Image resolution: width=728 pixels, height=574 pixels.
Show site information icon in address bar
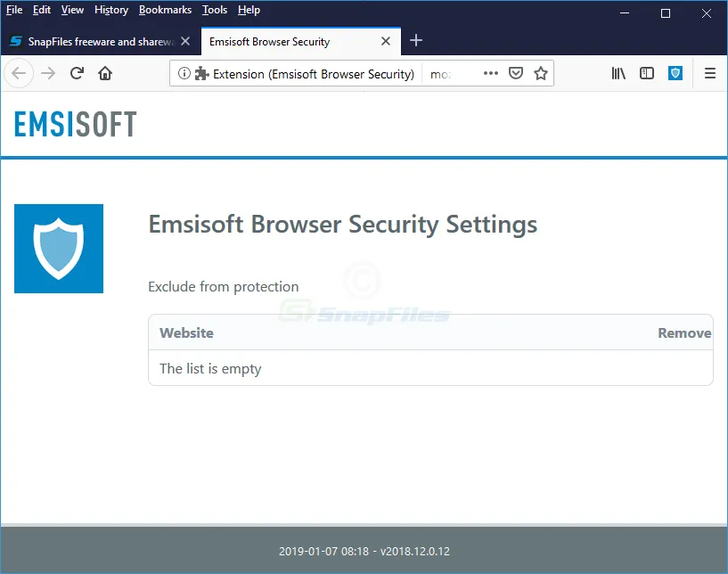click(x=184, y=73)
